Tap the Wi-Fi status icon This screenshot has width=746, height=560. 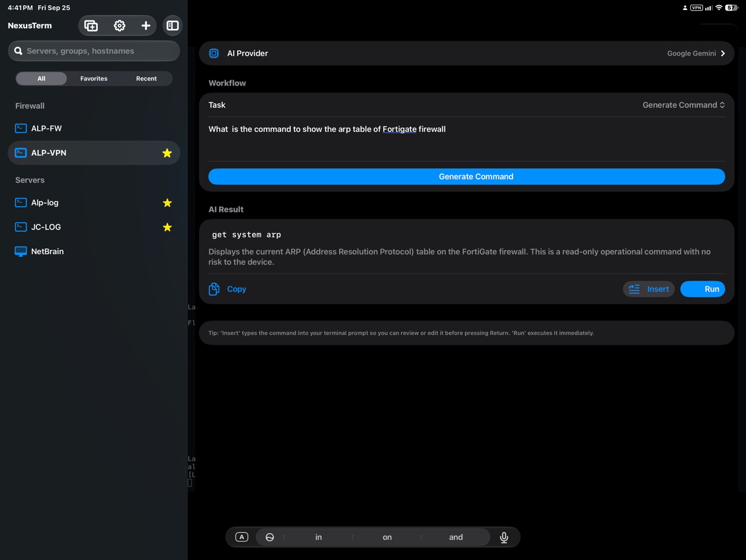pyautogui.click(x=719, y=8)
